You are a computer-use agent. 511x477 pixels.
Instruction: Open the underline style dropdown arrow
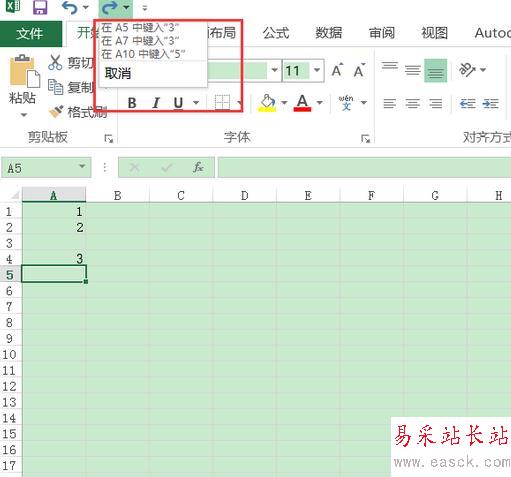[196, 103]
